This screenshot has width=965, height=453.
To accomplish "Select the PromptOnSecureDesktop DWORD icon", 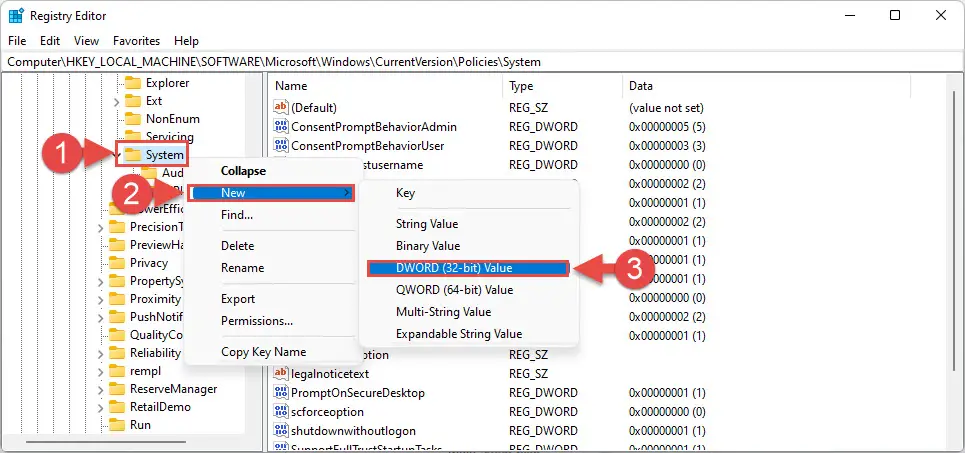I will click(281, 393).
